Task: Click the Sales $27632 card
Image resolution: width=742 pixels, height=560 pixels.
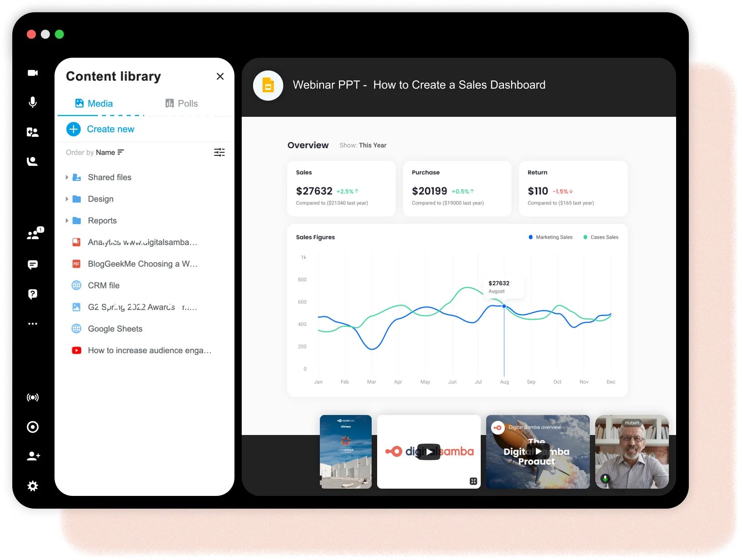Action: (341, 189)
